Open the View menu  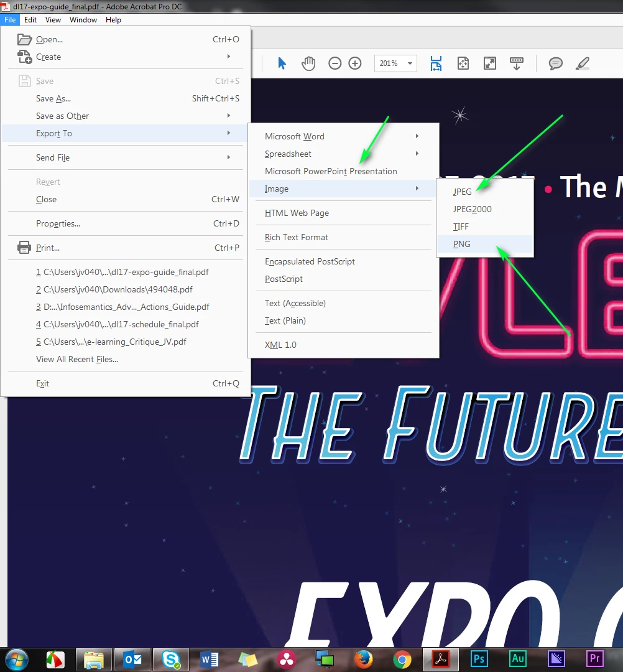pos(53,20)
